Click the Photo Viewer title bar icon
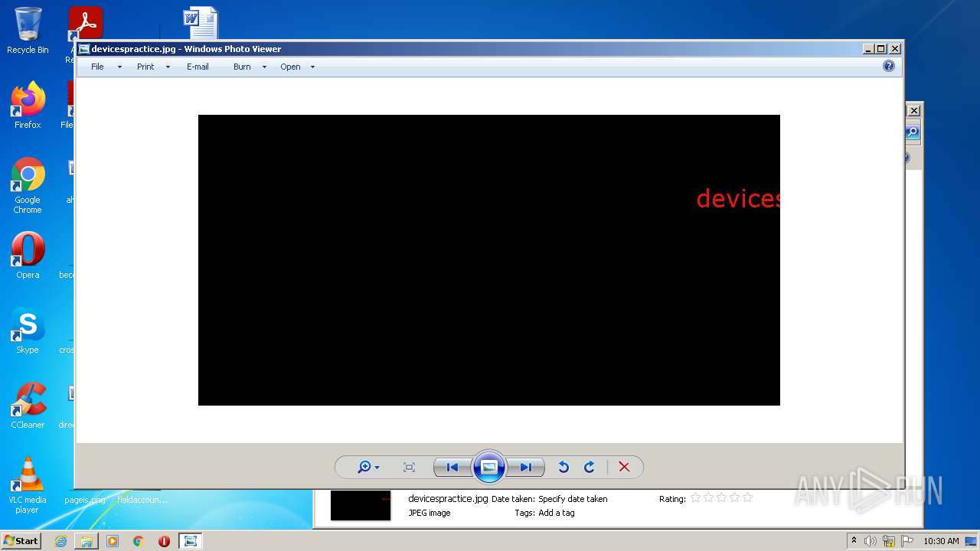 coord(84,49)
